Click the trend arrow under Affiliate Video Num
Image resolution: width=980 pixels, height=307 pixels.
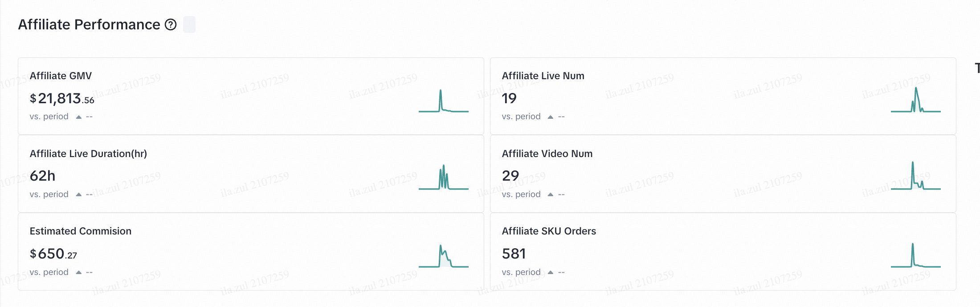551,194
